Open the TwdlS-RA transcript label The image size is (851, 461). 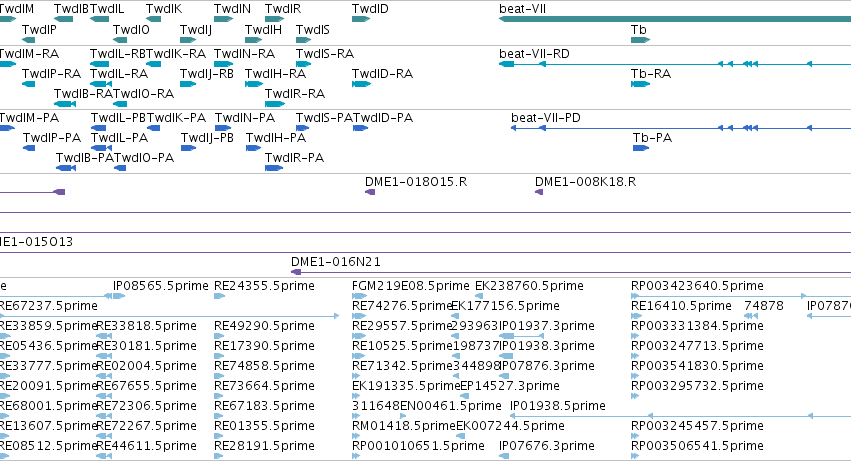click(325, 54)
